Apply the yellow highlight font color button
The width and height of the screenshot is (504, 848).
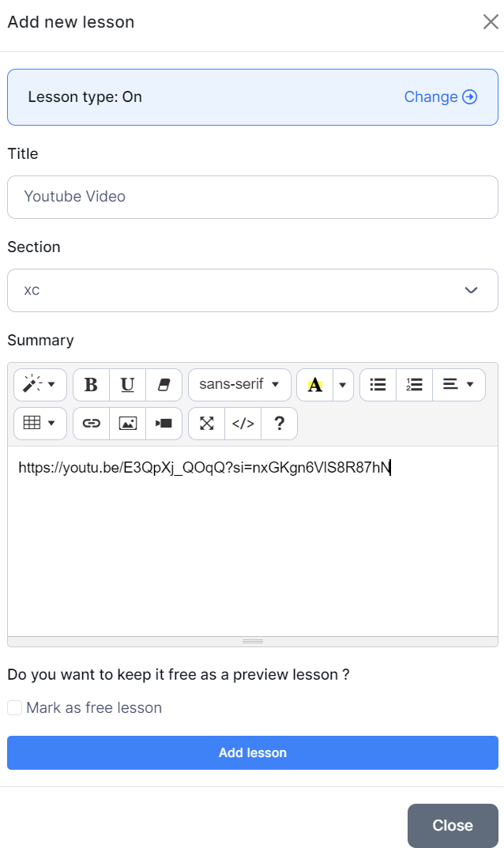coord(315,385)
